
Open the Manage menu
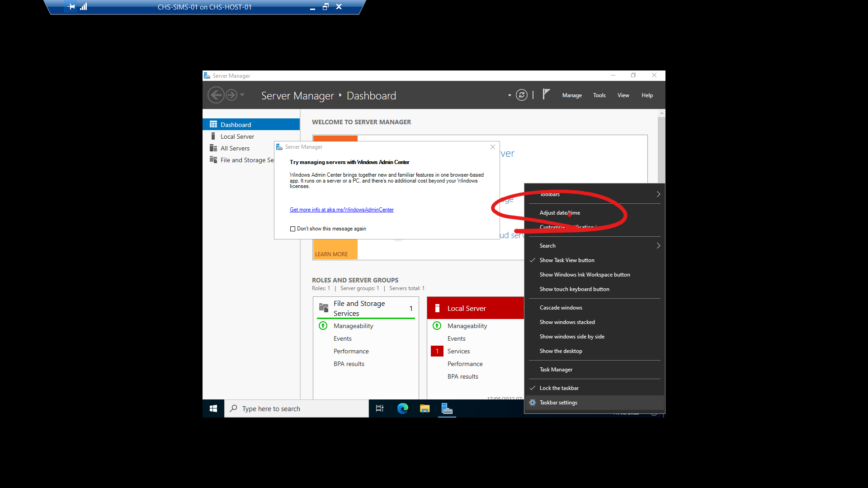click(571, 95)
